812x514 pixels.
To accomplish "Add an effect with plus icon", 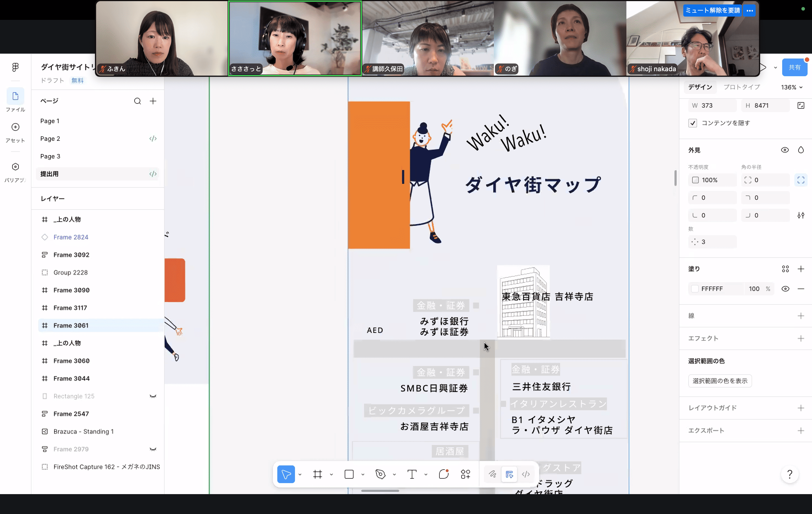I will pos(801,338).
